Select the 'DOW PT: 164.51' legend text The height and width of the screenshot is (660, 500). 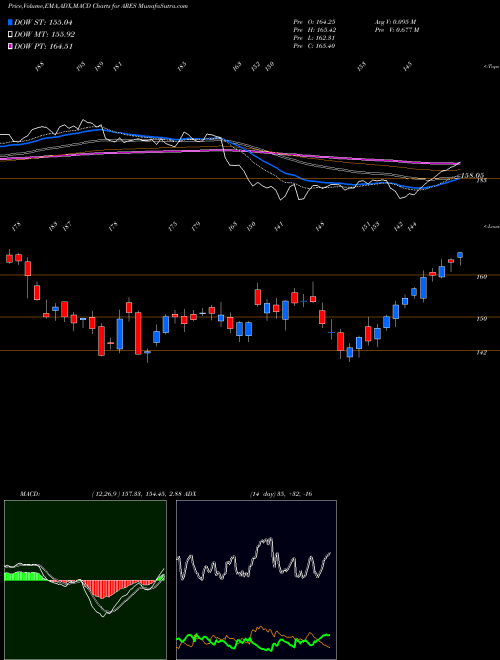tap(43, 46)
